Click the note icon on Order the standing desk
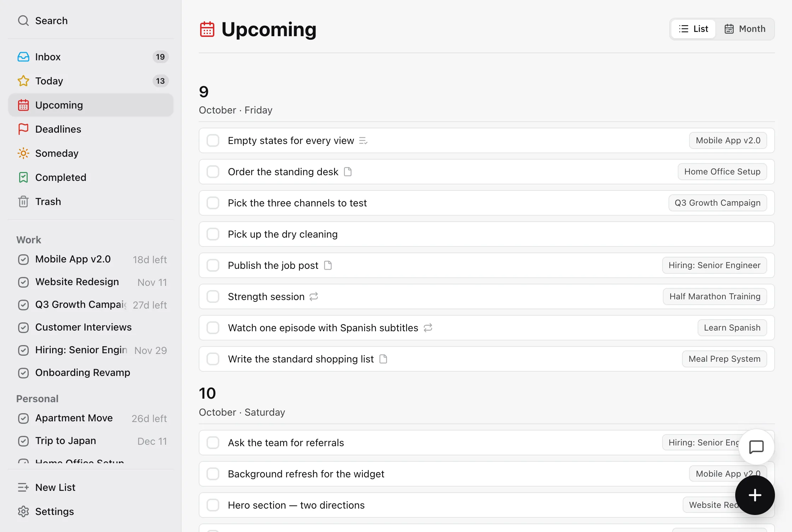Image resolution: width=792 pixels, height=532 pixels. pyautogui.click(x=348, y=172)
